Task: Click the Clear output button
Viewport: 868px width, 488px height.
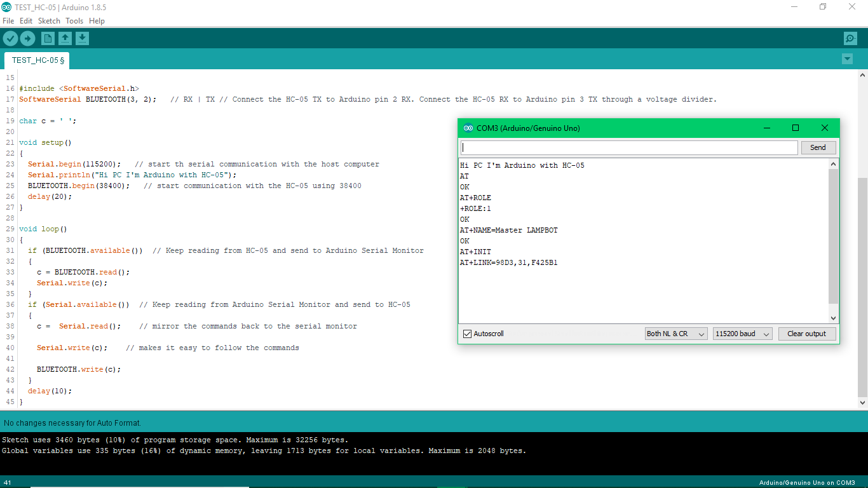Action: [x=807, y=334]
